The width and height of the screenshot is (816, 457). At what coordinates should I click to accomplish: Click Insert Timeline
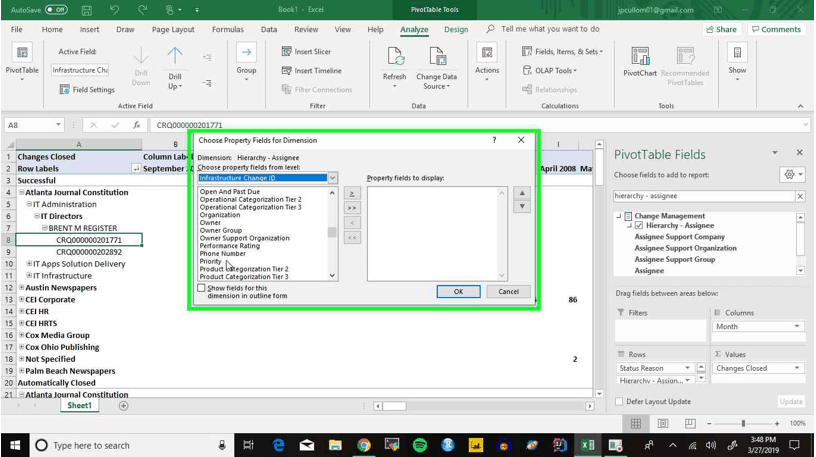[311, 71]
